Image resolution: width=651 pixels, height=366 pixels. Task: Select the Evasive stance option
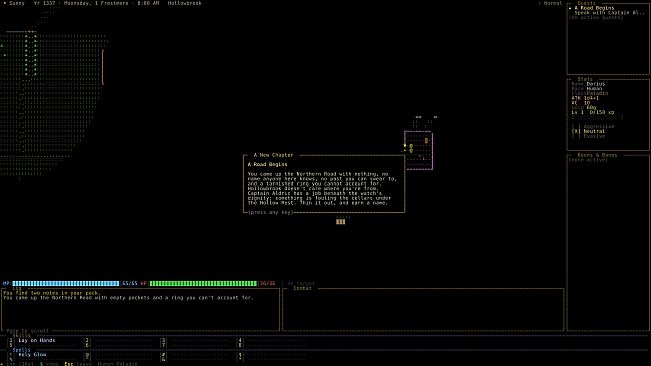[x=588, y=136]
